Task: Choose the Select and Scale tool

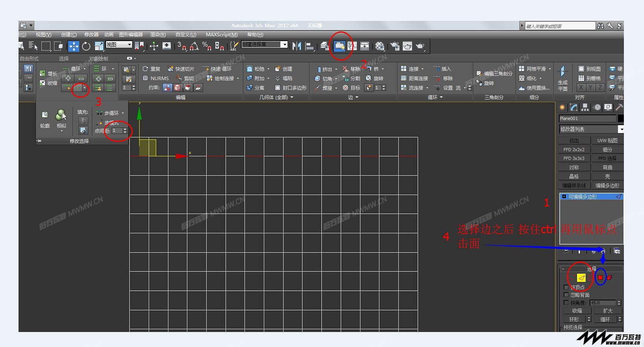Action: click(99, 46)
